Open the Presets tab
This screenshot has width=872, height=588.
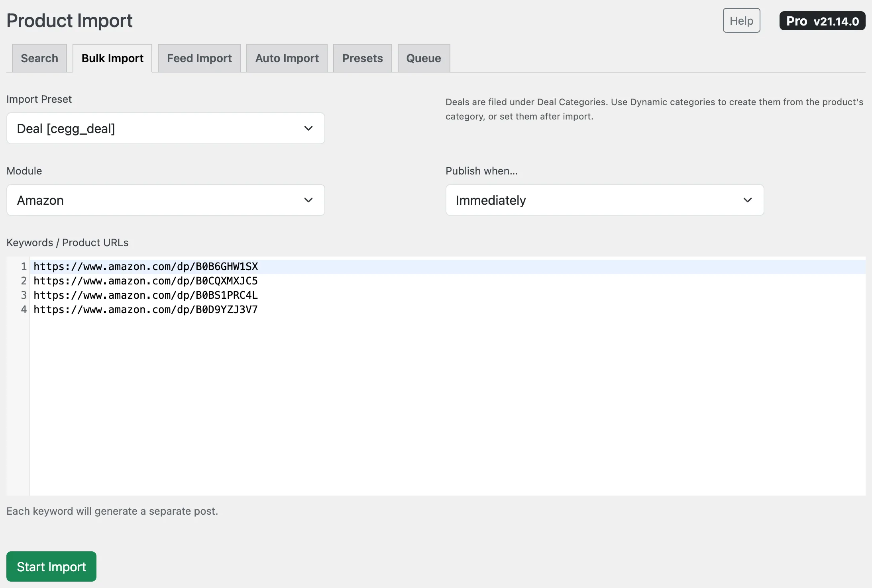point(363,58)
